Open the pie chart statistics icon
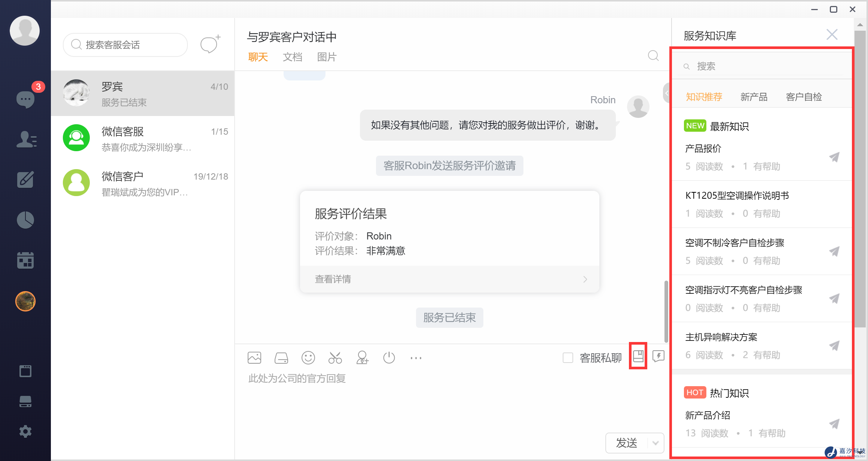Image resolution: width=868 pixels, height=461 pixels. pyautogui.click(x=25, y=220)
